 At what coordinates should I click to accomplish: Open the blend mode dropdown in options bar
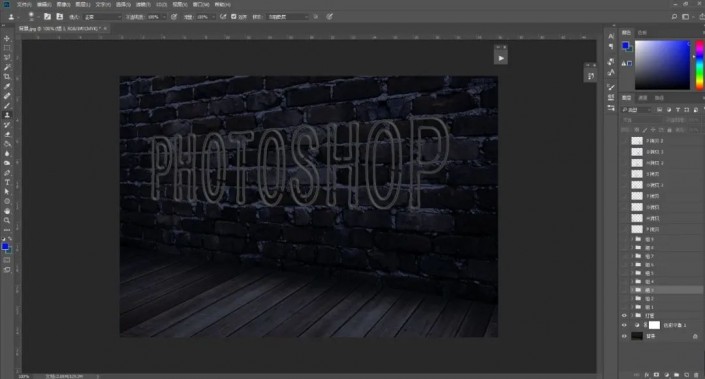pos(103,17)
